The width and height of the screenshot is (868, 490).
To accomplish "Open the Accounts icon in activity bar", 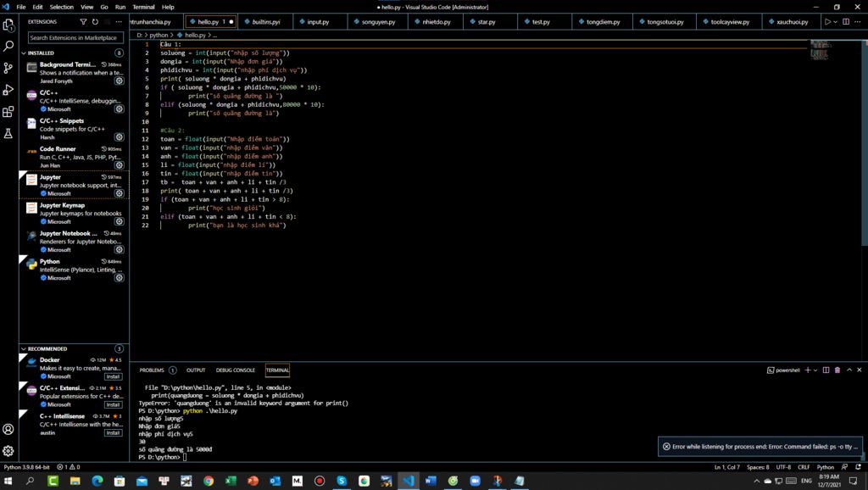I will (8, 429).
